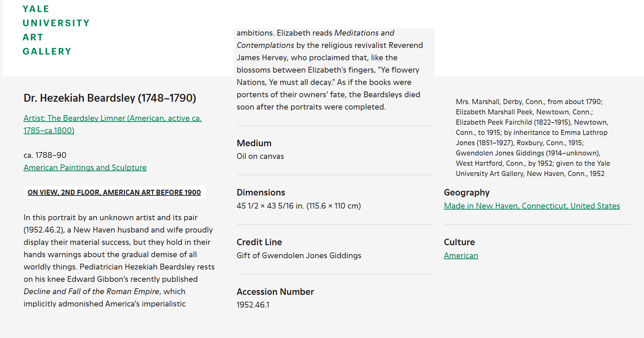The height and width of the screenshot is (338, 644).
Task: Click the Dr. Hezekiah Beardsley title heading
Action: coord(110,98)
